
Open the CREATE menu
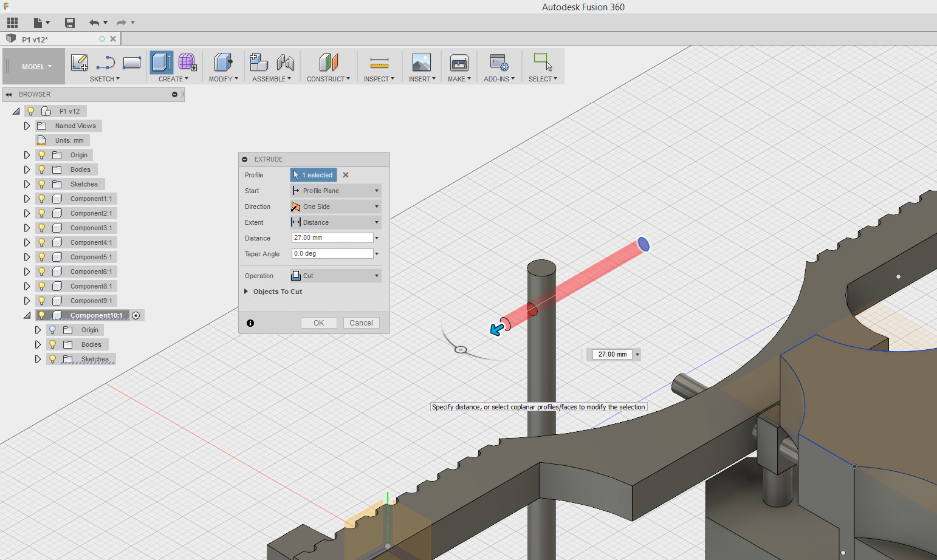tap(173, 79)
